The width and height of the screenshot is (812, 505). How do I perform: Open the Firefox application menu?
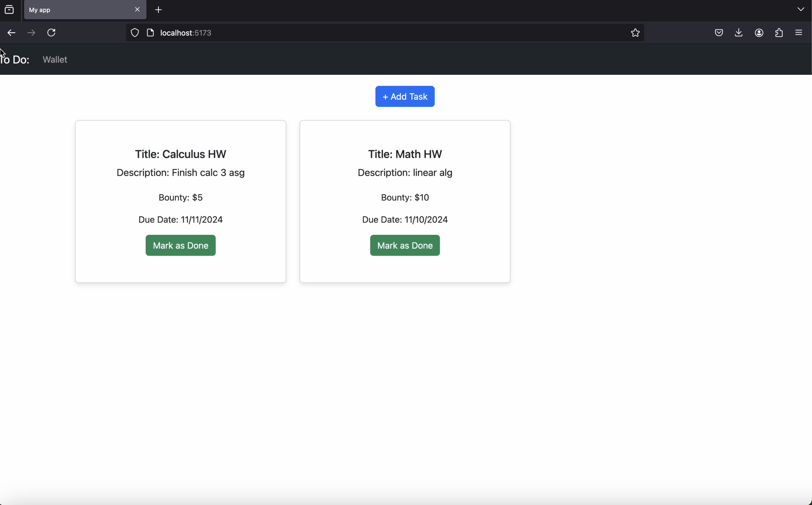point(799,33)
